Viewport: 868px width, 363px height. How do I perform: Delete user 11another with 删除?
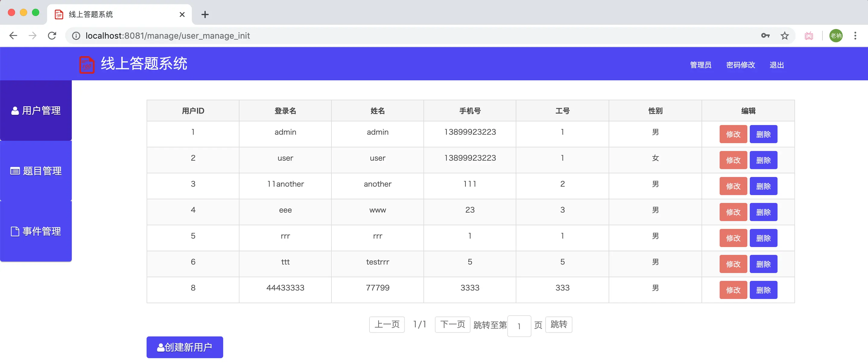(x=763, y=186)
